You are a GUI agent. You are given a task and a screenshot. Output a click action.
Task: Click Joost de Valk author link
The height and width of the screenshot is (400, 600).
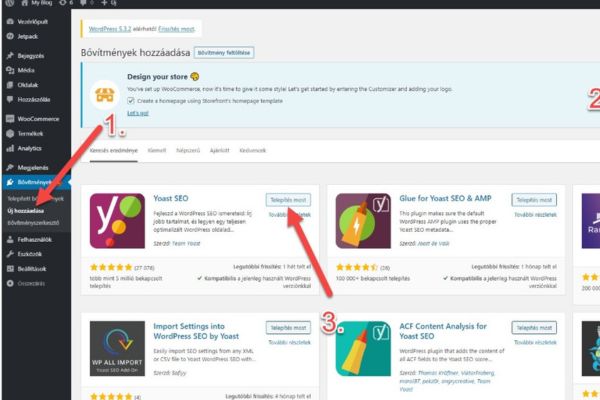coord(433,243)
